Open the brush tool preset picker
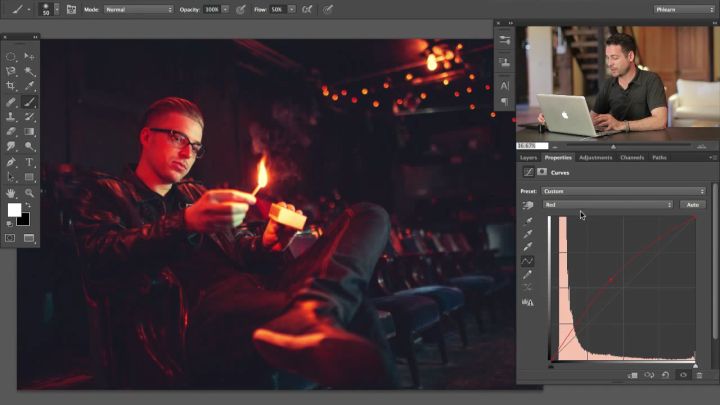 coord(20,9)
